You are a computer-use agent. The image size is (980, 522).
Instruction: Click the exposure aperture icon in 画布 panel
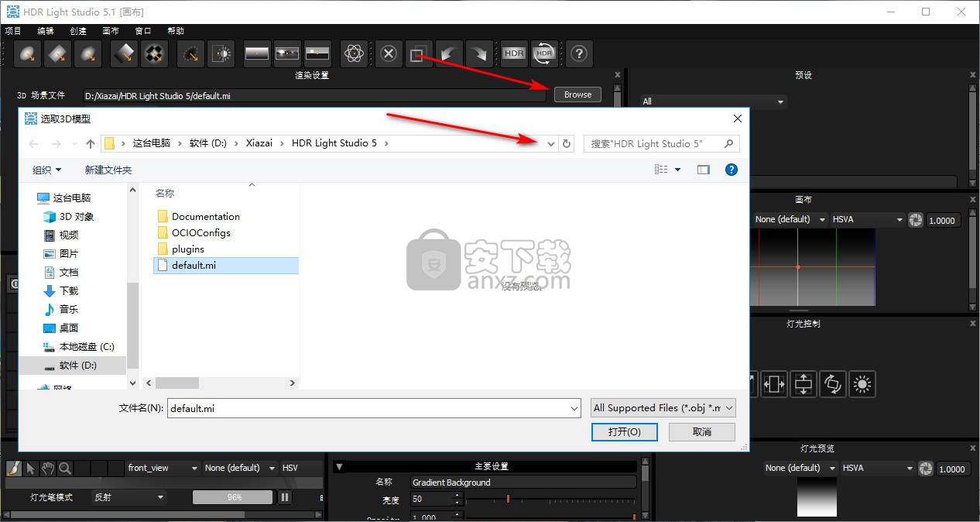tap(916, 220)
